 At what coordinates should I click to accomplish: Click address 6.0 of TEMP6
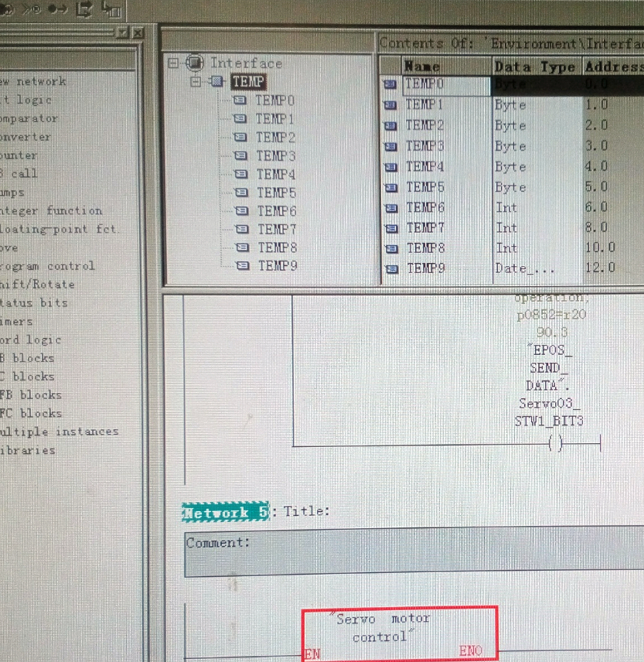596,207
